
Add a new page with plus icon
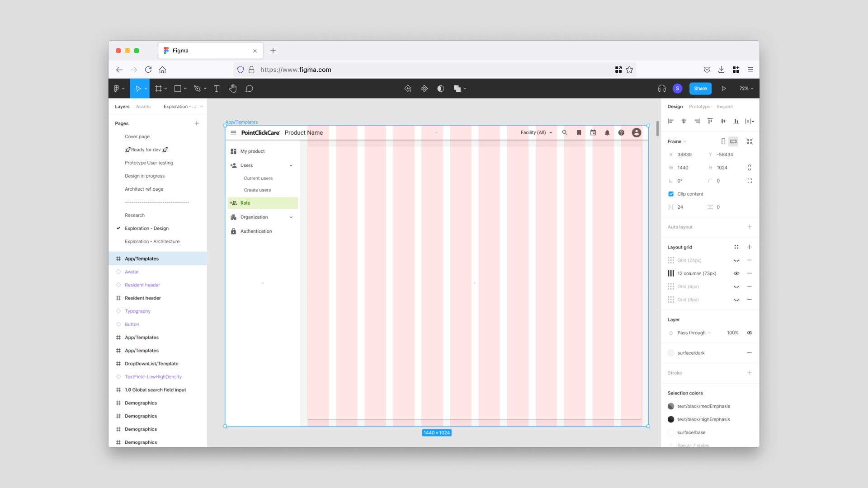[x=197, y=123]
